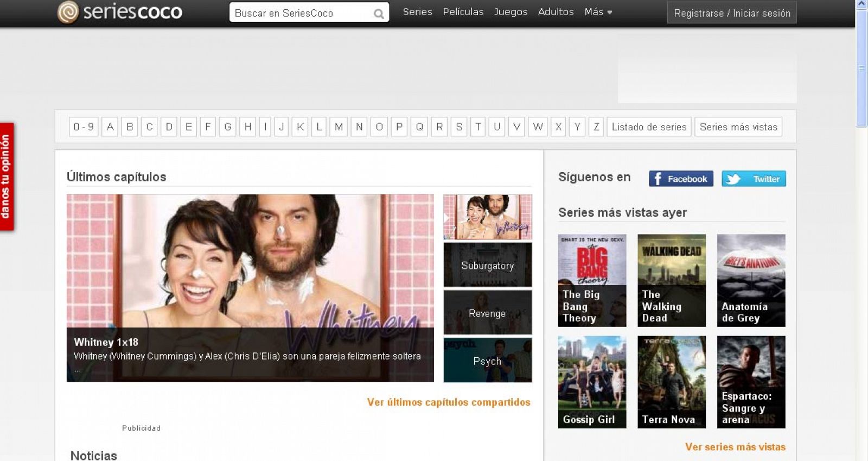Open the Series menu item
This screenshot has width=868, height=461.
(x=417, y=12)
